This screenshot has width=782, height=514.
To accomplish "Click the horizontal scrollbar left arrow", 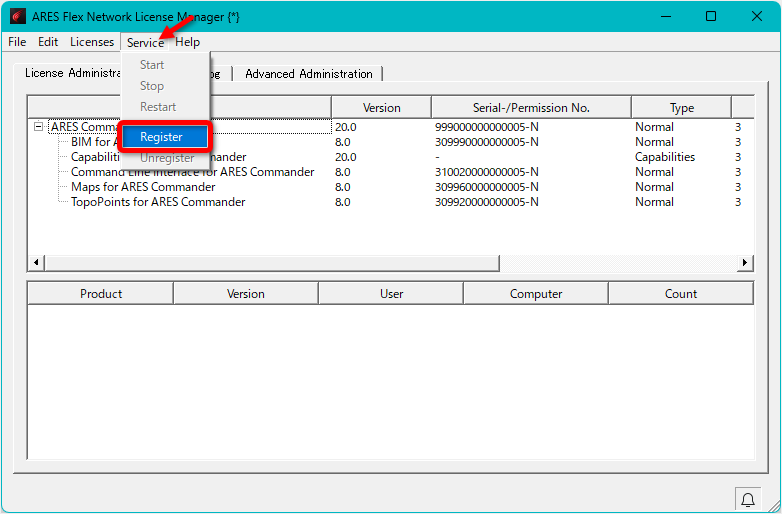I will [x=36, y=262].
